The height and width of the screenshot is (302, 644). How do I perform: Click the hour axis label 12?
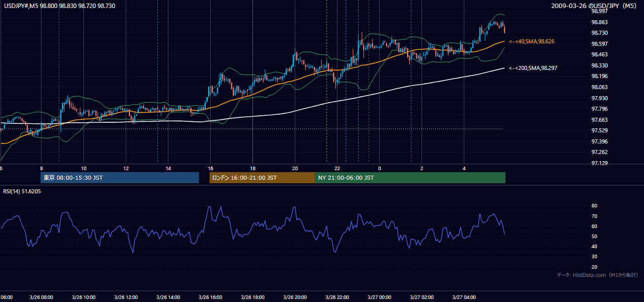(126, 168)
